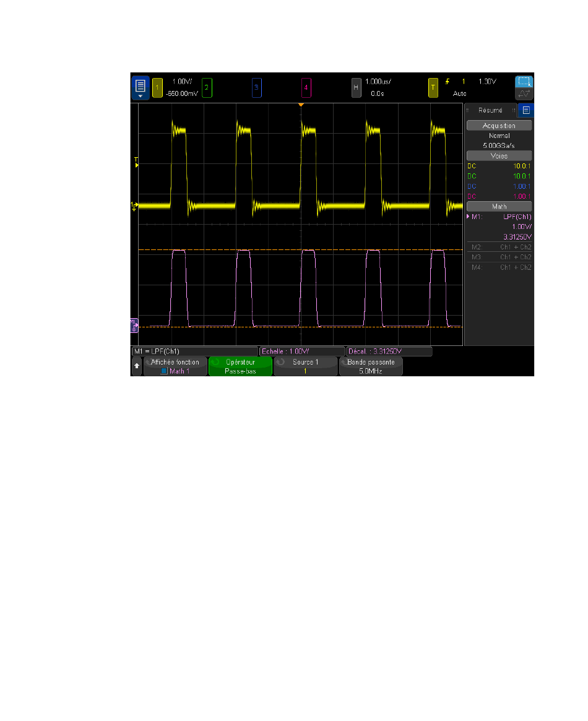Click the Auto trigger mode text
Image resolution: width=588 pixels, height=721 pixels.
(x=459, y=93)
